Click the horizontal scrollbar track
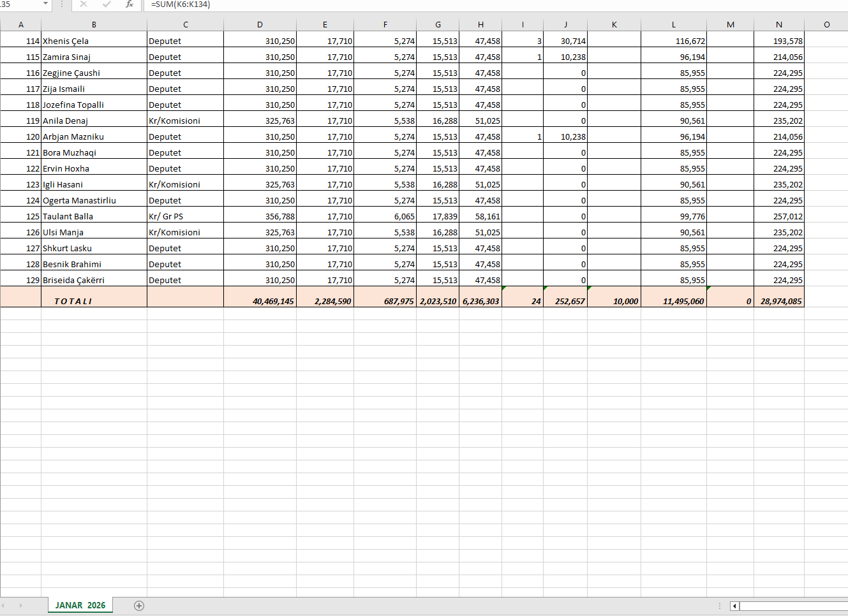Screen dimensions: 848x616 pyautogui.click(x=791, y=606)
